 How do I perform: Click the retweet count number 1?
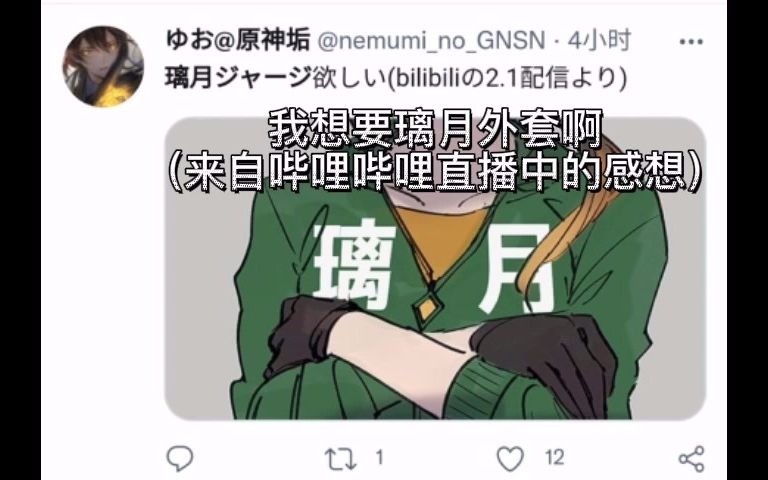pyautogui.click(x=379, y=458)
